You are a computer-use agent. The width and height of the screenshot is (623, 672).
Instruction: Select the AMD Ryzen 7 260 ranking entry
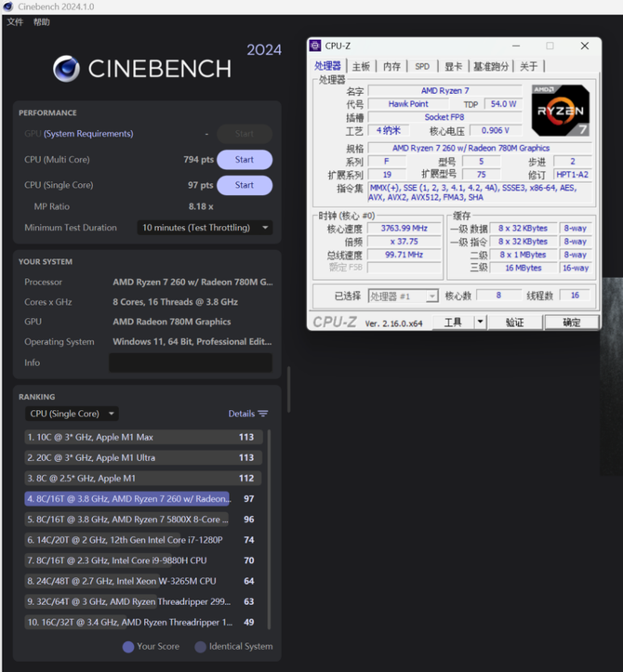127,499
